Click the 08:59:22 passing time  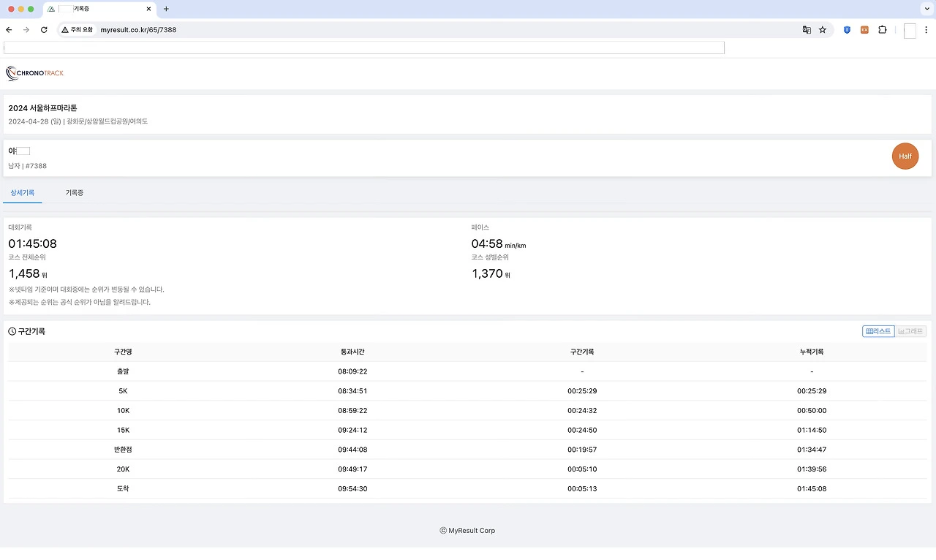click(352, 411)
